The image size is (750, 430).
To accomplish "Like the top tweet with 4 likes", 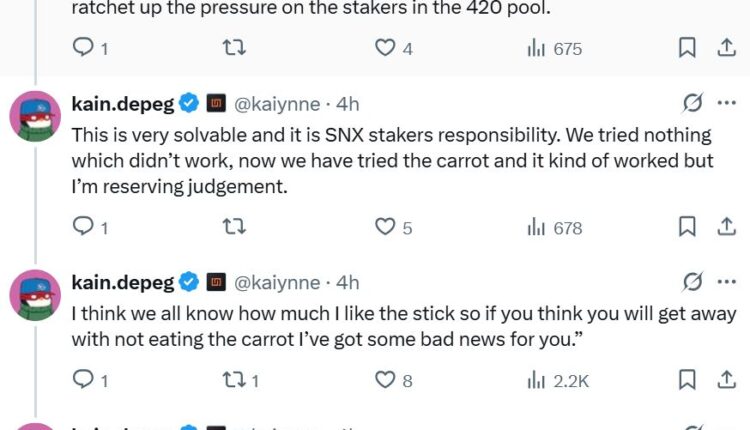I will point(385,47).
